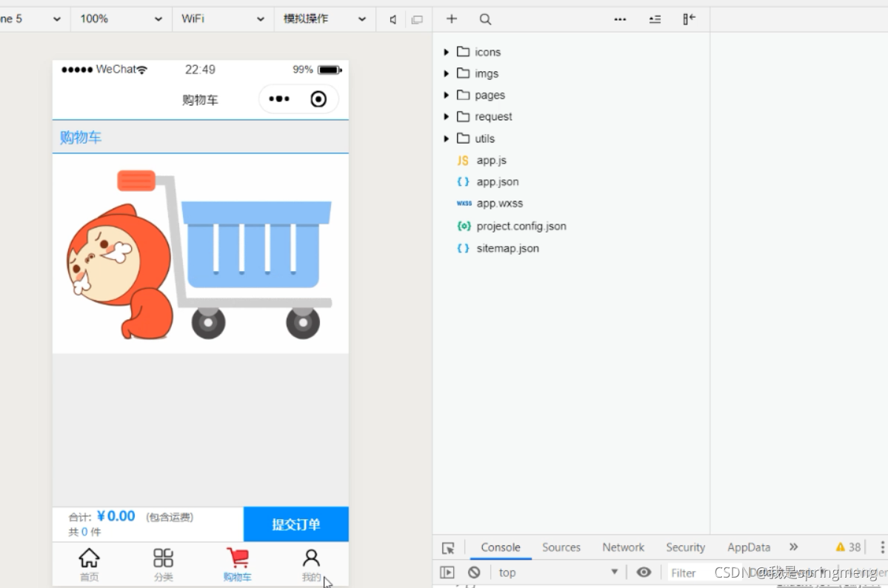Open the top context dropdown in console

click(557, 572)
